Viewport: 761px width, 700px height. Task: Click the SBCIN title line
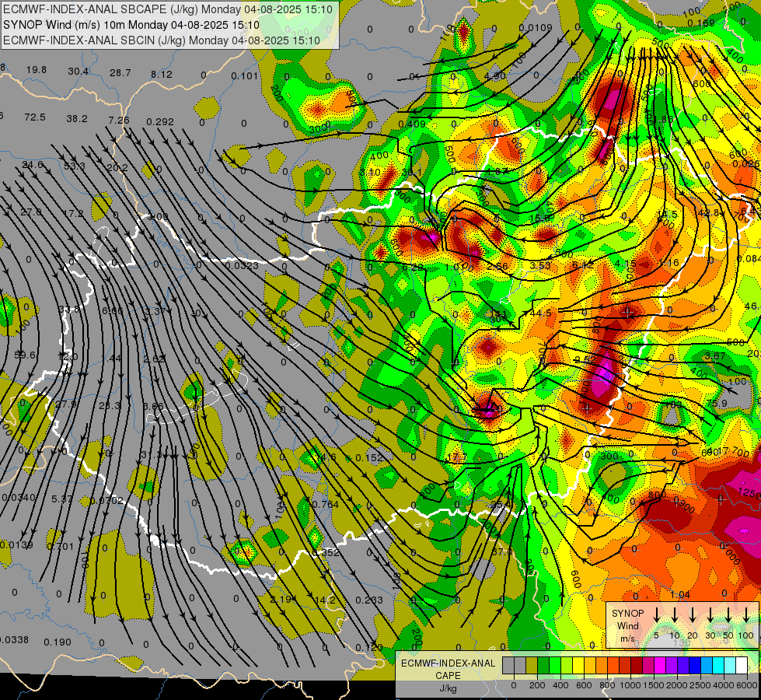(162, 40)
